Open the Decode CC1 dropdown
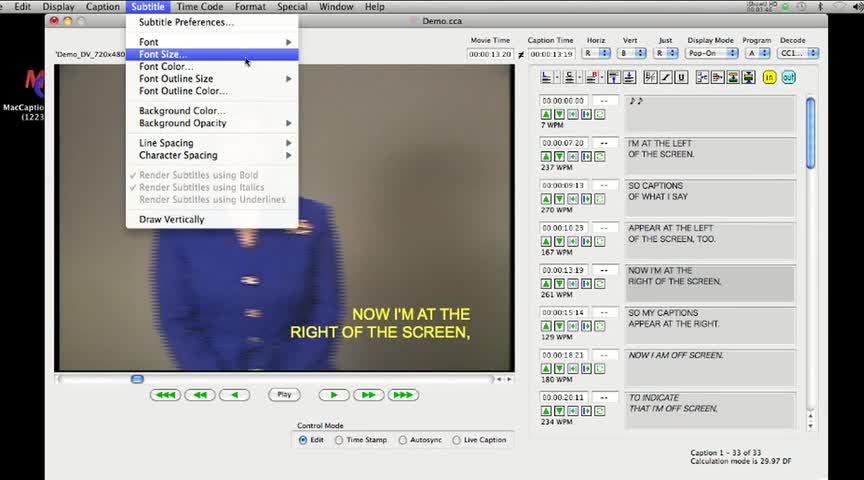Screen dimensions: 864x480 [x=798, y=53]
